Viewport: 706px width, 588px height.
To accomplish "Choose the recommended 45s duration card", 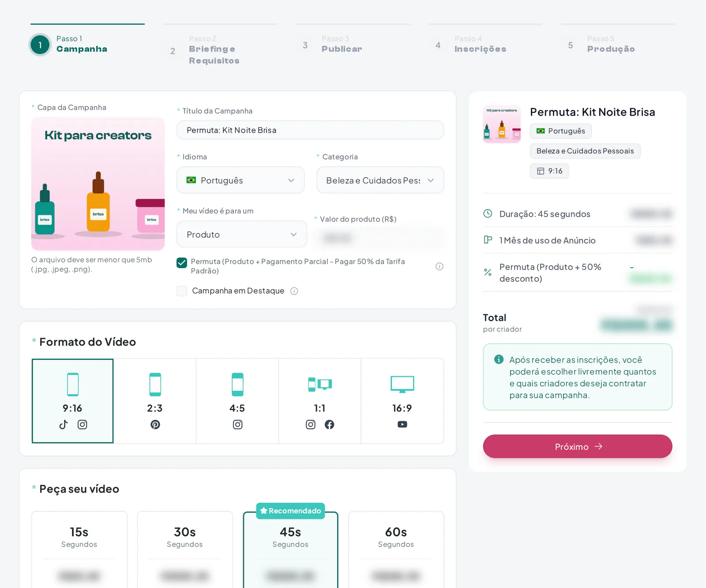I will pos(290,550).
